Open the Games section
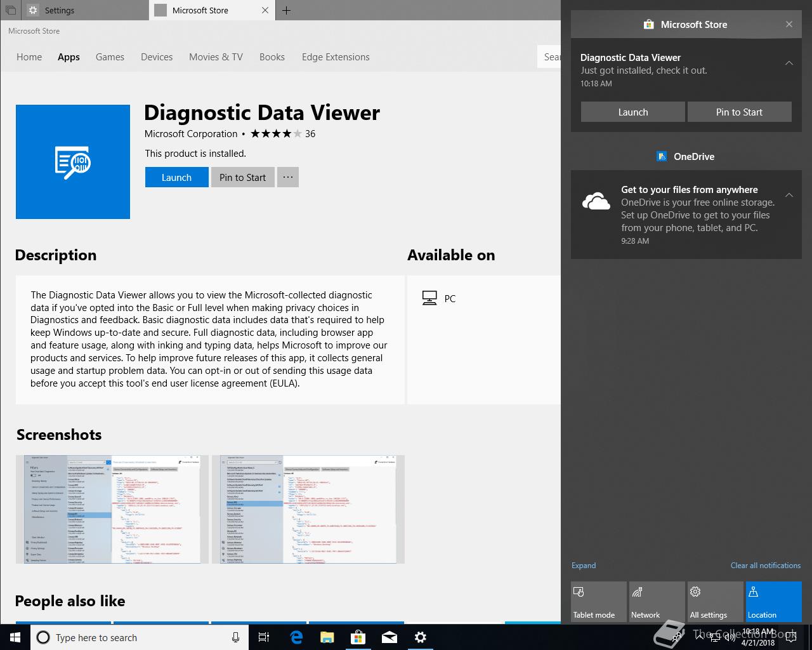 [x=110, y=57]
